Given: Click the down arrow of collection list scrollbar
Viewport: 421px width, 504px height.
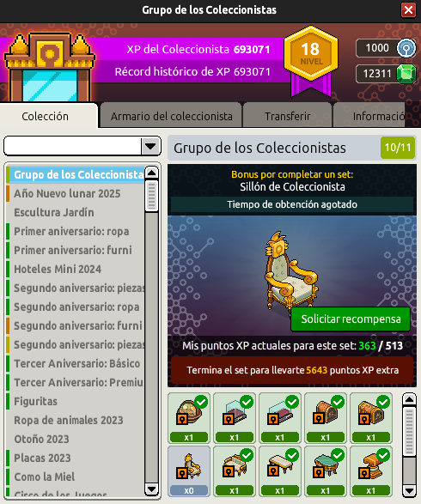Looking at the screenshot, I should [151, 489].
